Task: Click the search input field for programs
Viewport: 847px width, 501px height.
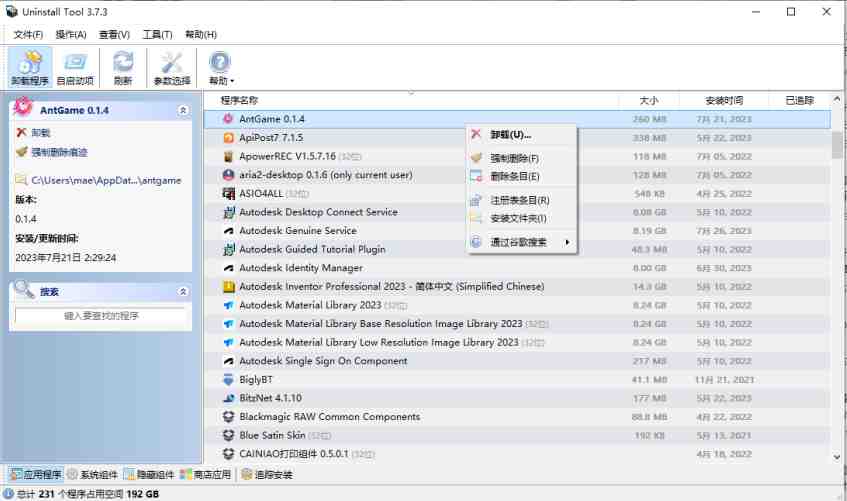Action: pos(100,316)
